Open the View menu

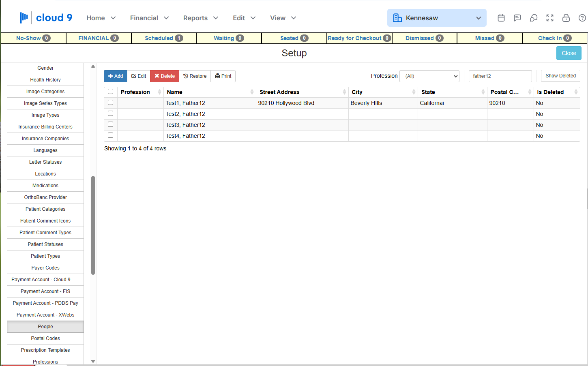click(x=283, y=18)
